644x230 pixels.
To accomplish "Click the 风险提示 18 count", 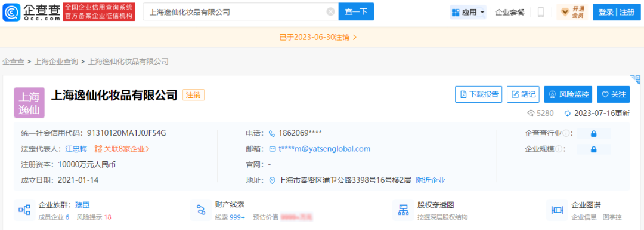I will tap(94, 217).
